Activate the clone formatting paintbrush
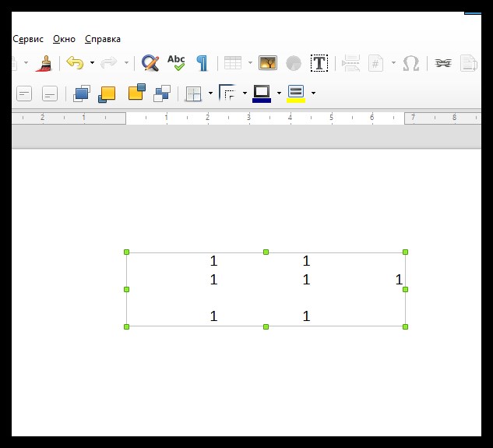The image size is (493, 448). pyautogui.click(x=44, y=63)
